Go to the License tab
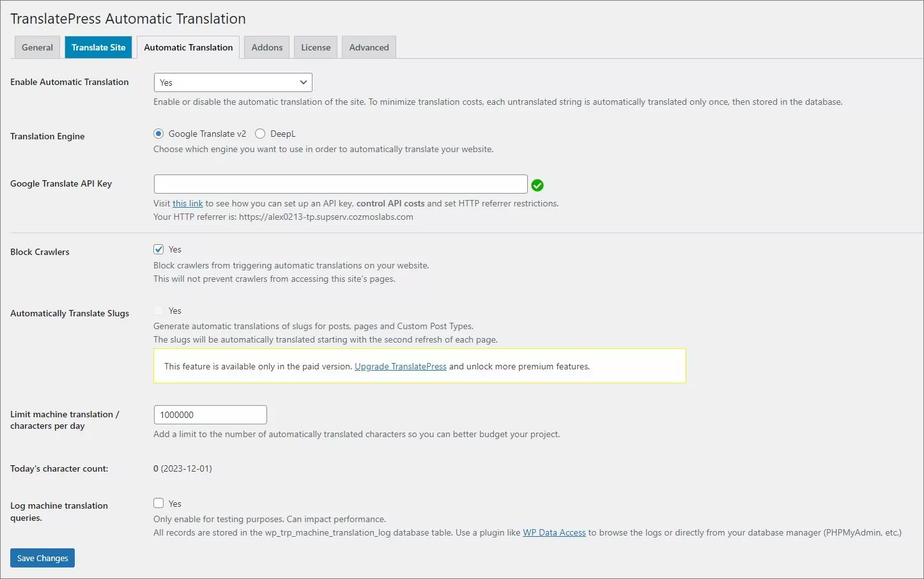Viewport: 924px width, 579px height. tap(316, 47)
